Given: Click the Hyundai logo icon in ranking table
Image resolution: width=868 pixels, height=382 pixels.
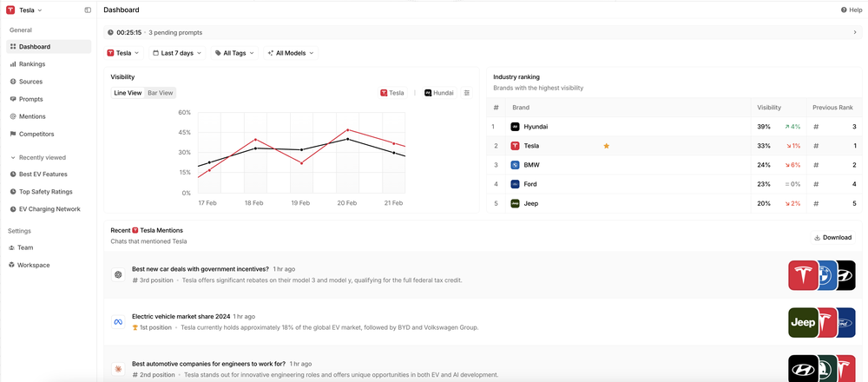Looking at the screenshot, I should click(515, 127).
